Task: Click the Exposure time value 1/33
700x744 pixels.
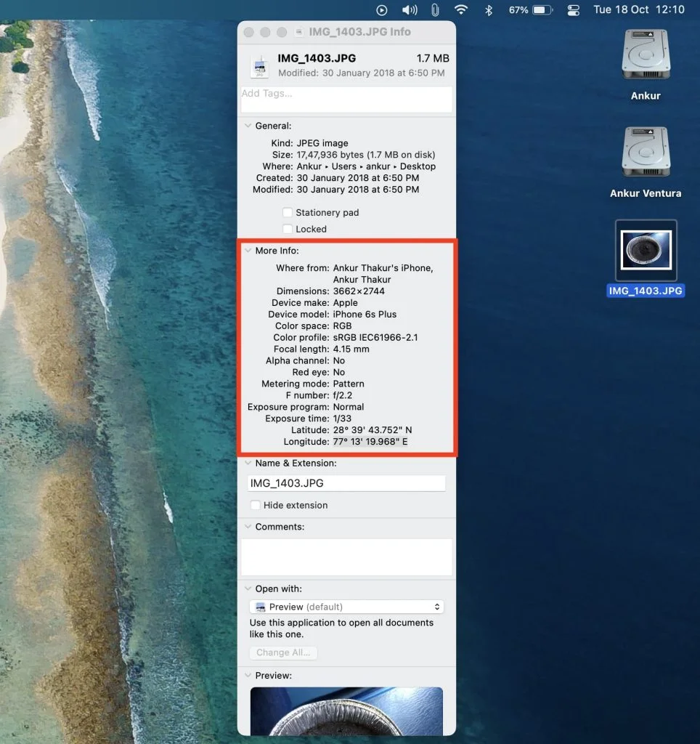Action: pos(342,418)
